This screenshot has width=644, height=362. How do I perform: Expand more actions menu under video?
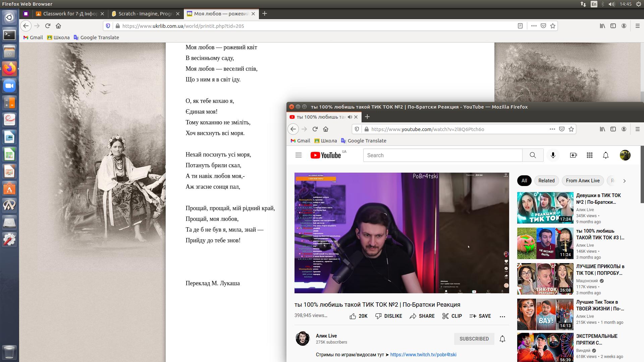coord(502,316)
